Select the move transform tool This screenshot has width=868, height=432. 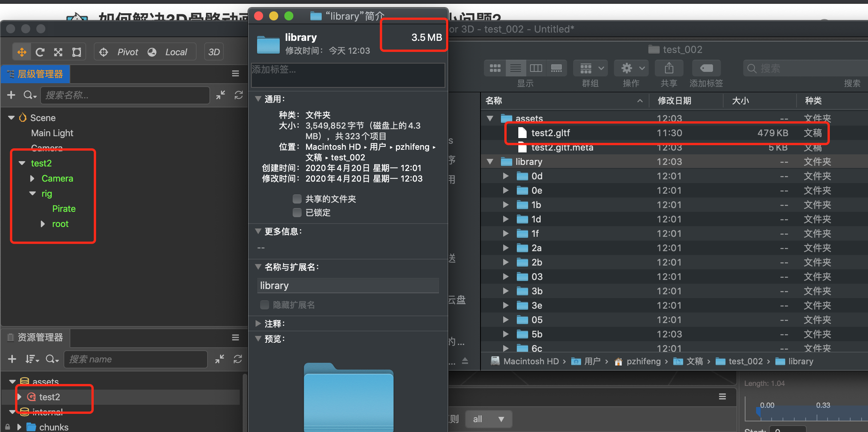pos(22,52)
